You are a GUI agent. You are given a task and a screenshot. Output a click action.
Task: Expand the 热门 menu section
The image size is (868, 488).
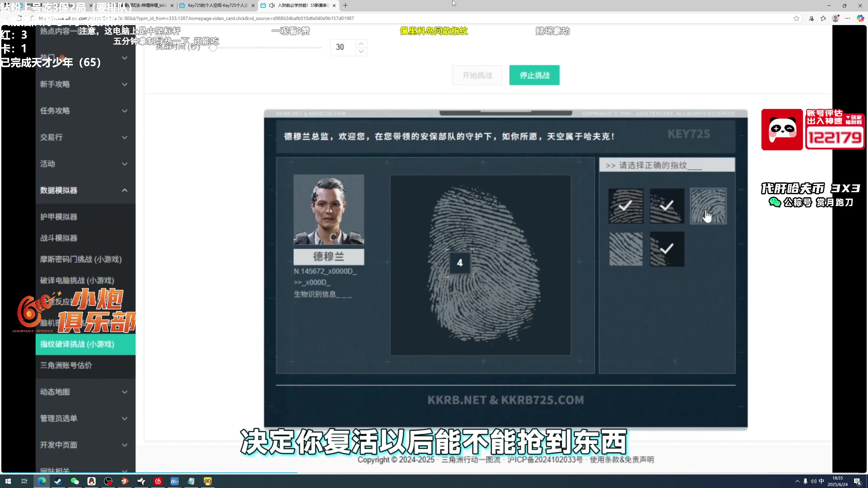pos(84,58)
